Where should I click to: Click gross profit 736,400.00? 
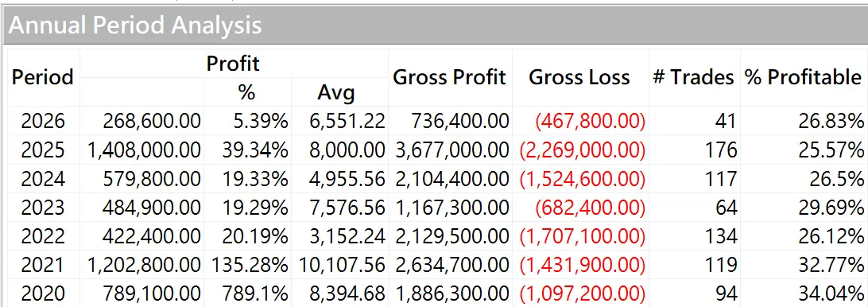click(460, 122)
